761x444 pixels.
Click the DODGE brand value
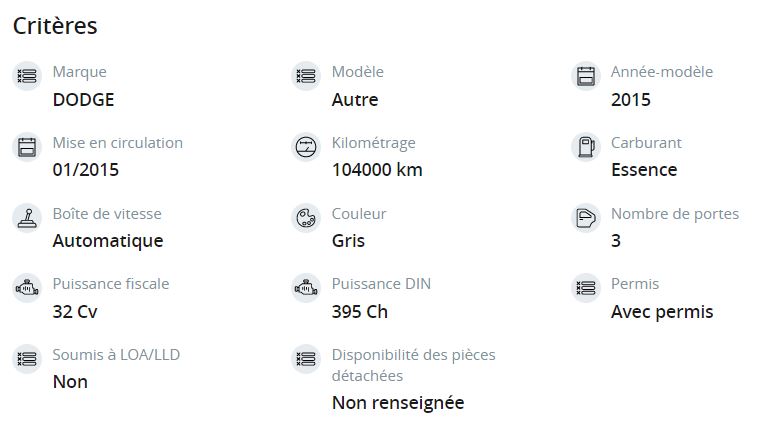point(83,100)
